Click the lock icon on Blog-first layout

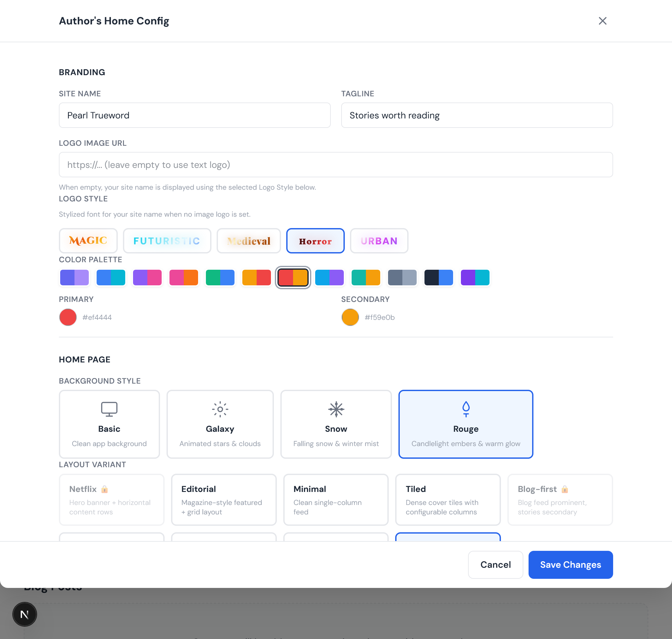pos(565,489)
